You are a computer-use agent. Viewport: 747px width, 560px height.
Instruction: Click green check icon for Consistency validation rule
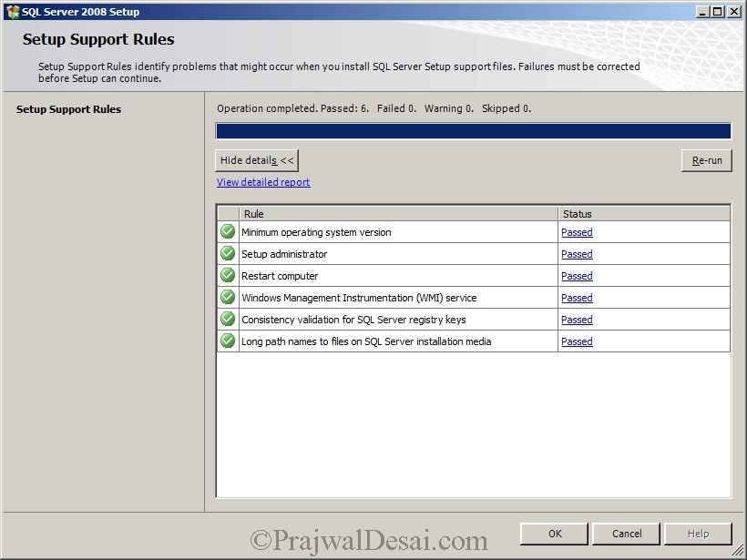point(228,320)
